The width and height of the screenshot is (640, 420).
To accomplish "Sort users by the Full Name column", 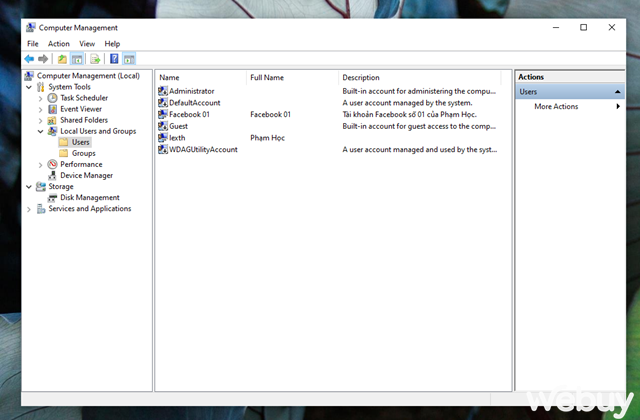I will tap(267, 77).
